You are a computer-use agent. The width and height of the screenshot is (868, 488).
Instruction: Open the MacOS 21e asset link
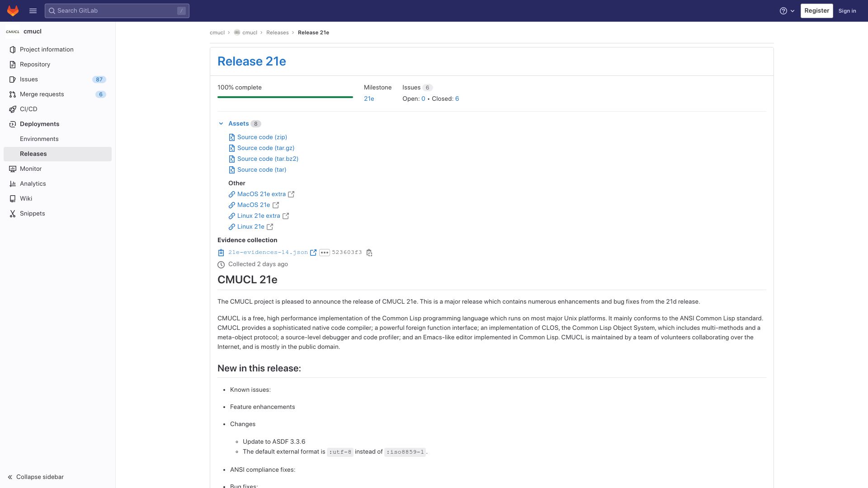pyautogui.click(x=254, y=205)
